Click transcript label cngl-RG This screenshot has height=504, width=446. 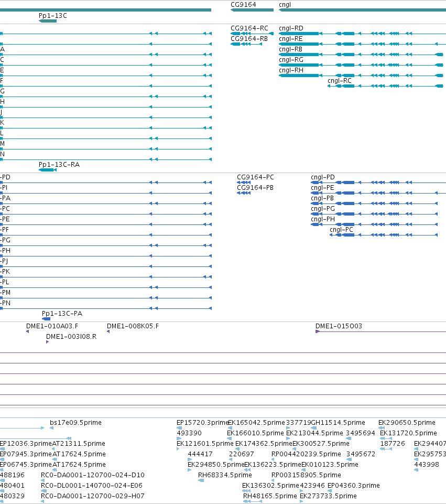291,59
